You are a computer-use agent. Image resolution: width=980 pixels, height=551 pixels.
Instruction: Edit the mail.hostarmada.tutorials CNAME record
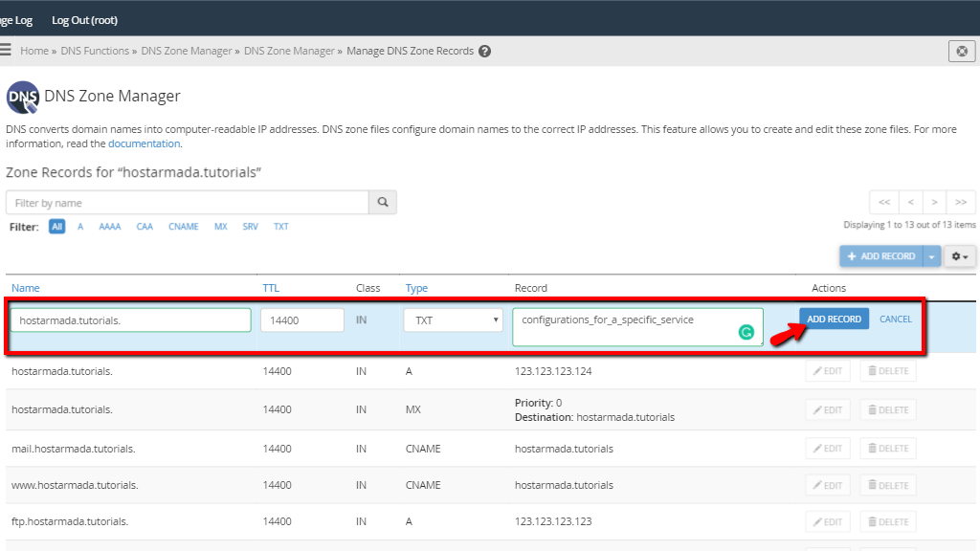point(828,449)
